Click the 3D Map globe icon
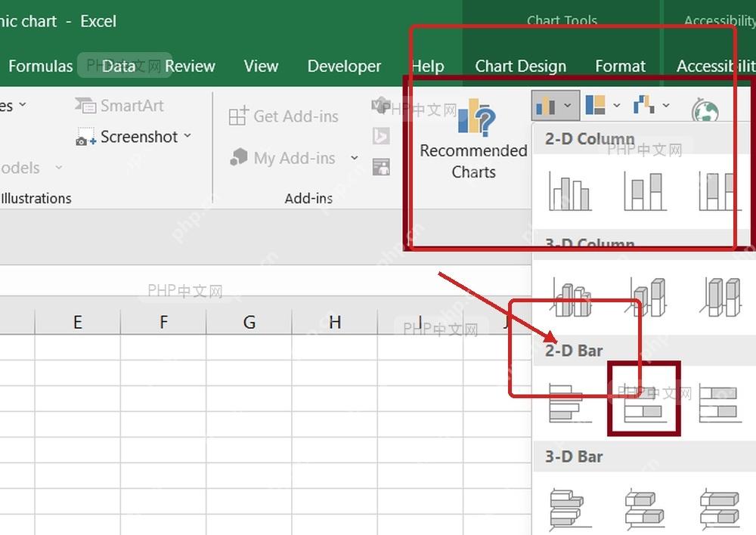756x535 pixels. (705, 110)
